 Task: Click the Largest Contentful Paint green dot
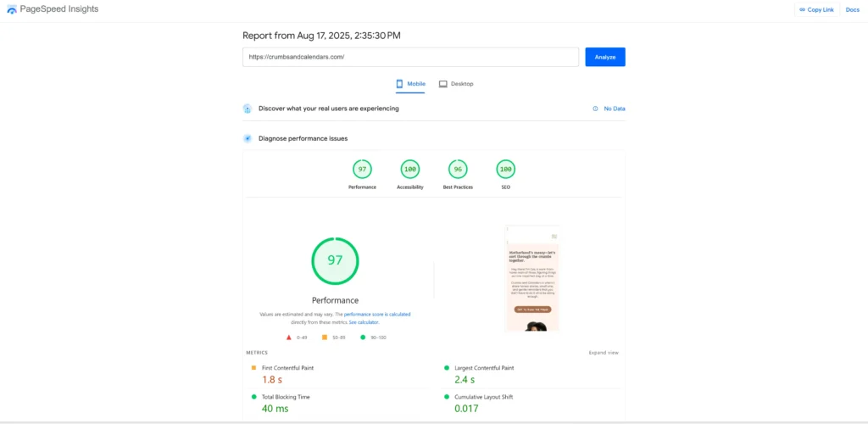click(446, 367)
